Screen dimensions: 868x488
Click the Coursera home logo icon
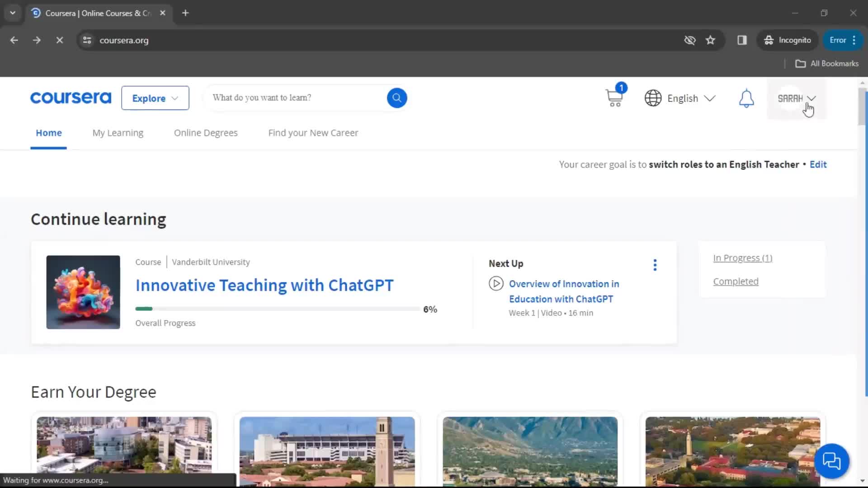click(71, 97)
